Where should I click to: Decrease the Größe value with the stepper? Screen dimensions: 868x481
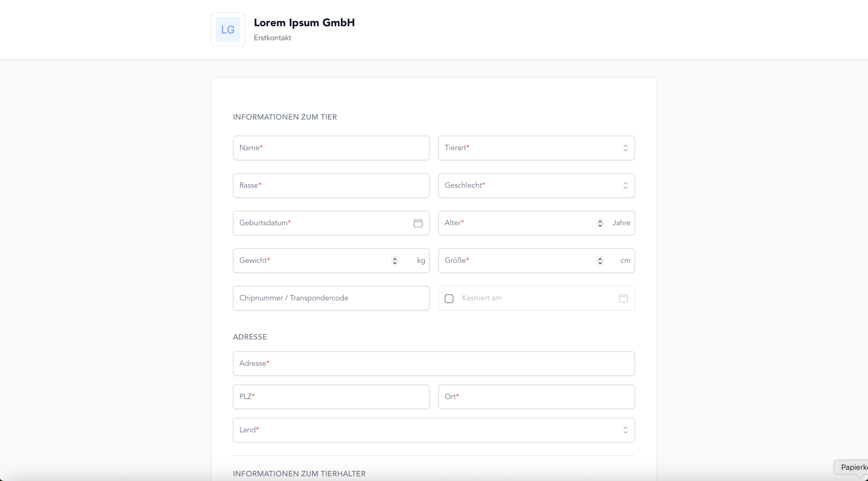pos(600,263)
